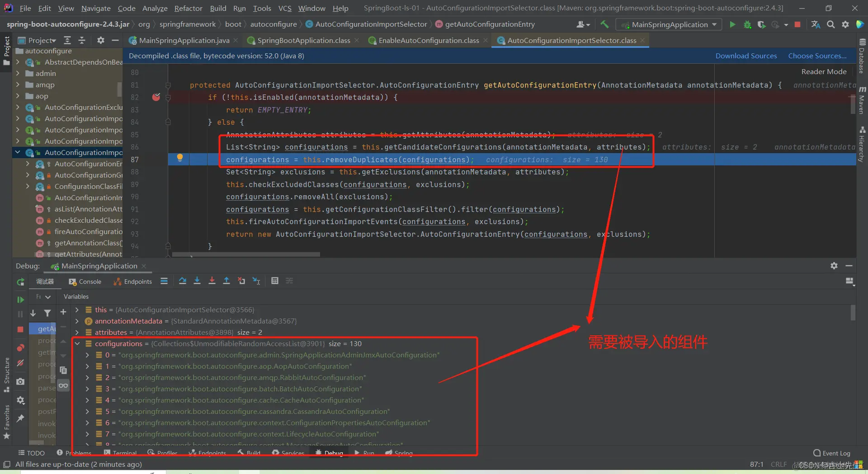Toggle Reader Mode in the editor
Image resolution: width=868 pixels, height=474 pixels.
(x=824, y=71)
